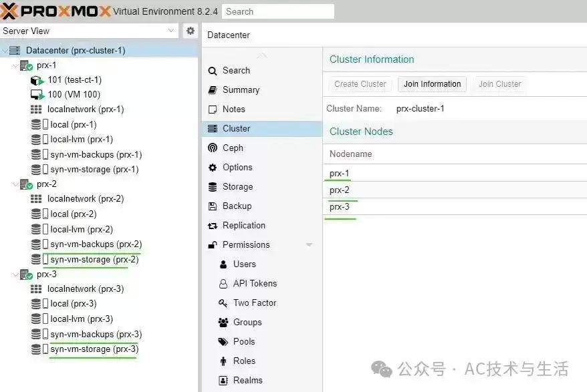The image size is (587, 392).
Task: Select local-lvm (prx-2) in the tree
Action: [82, 229]
